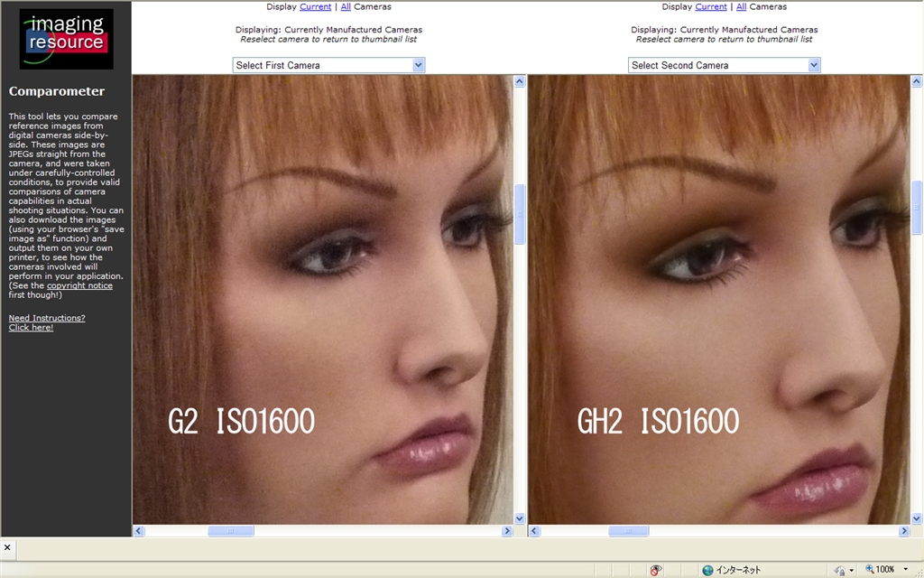Image resolution: width=924 pixels, height=578 pixels.
Task: Click the Need Instructions? Click here! link
Action: click(47, 322)
